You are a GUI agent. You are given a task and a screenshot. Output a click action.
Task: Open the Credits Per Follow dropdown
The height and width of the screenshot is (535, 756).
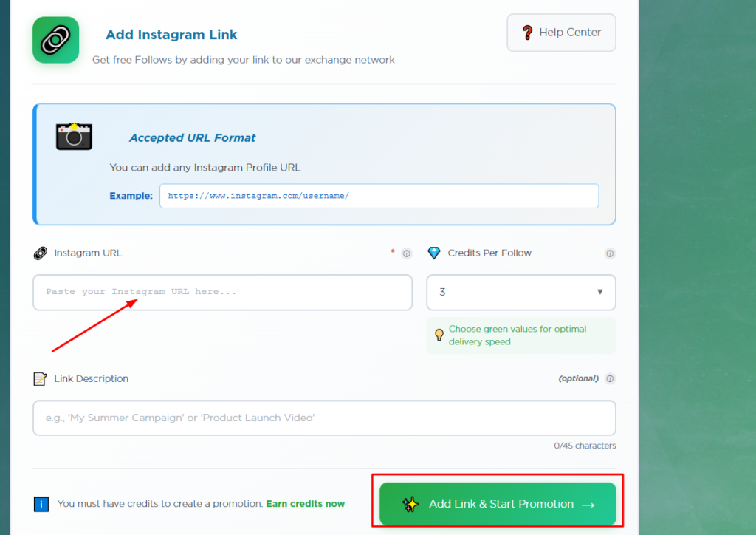(x=521, y=293)
